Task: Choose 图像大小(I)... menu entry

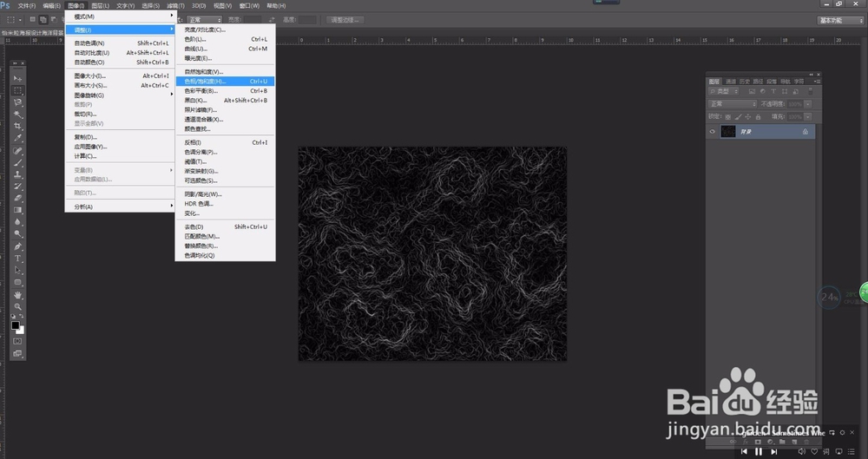Action: pyautogui.click(x=120, y=75)
